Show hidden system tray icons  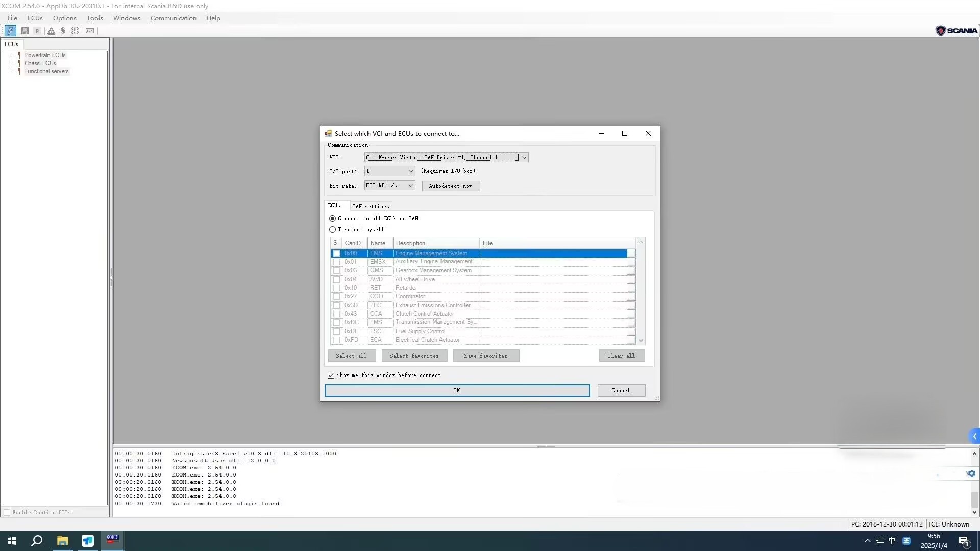(867, 541)
